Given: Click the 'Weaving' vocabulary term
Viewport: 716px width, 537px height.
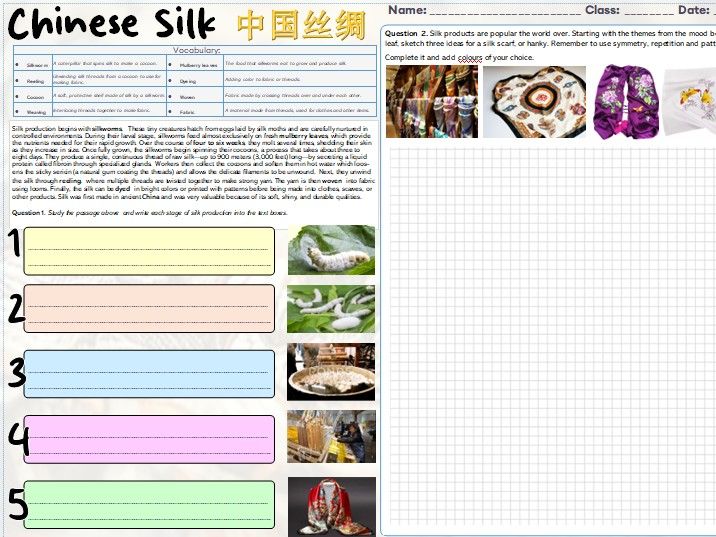Looking at the screenshot, I should tap(36, 112).
